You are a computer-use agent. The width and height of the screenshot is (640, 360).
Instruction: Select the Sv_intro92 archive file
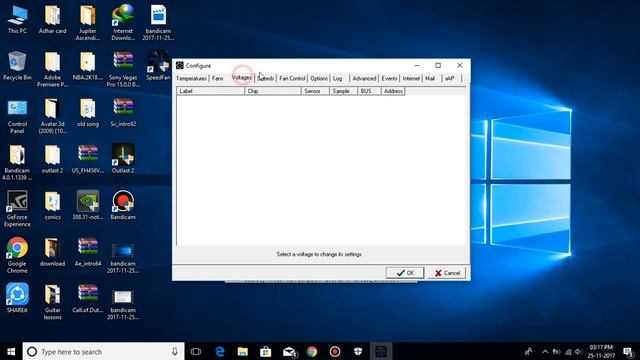coord(123,112)
